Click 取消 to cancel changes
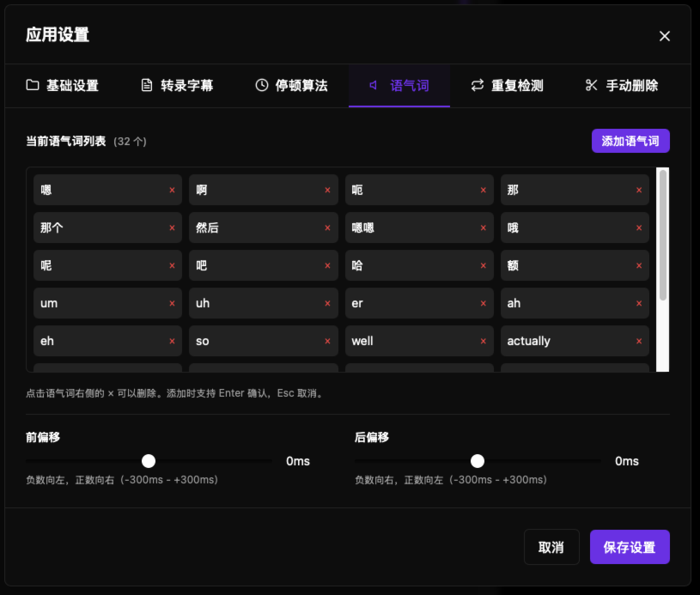This screenshot has height=595, width=700. coord(551,546)
